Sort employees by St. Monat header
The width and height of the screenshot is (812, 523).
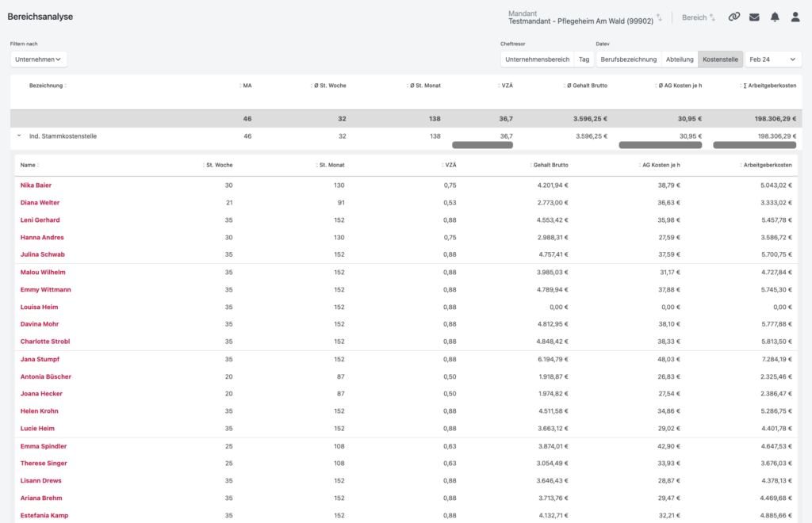330,165
